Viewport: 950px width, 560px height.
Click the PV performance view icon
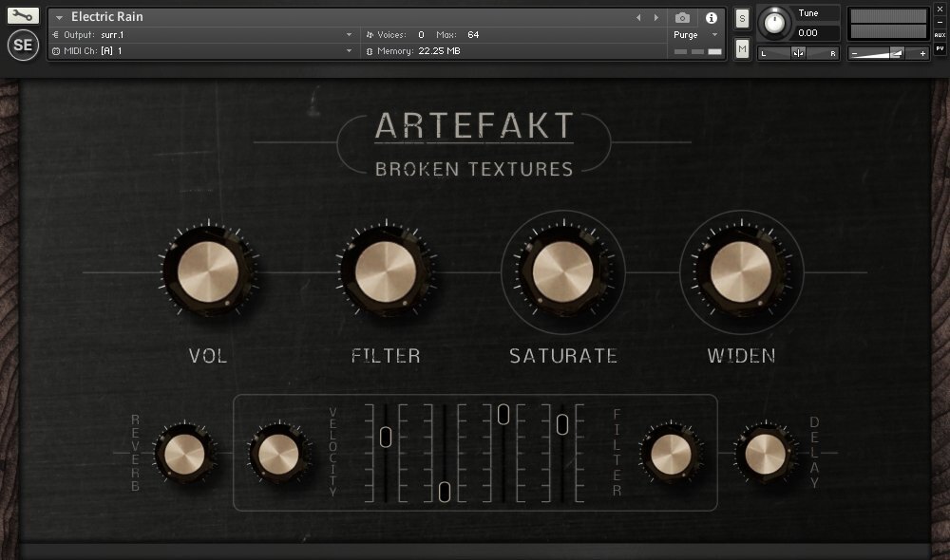tap(941, 48)
